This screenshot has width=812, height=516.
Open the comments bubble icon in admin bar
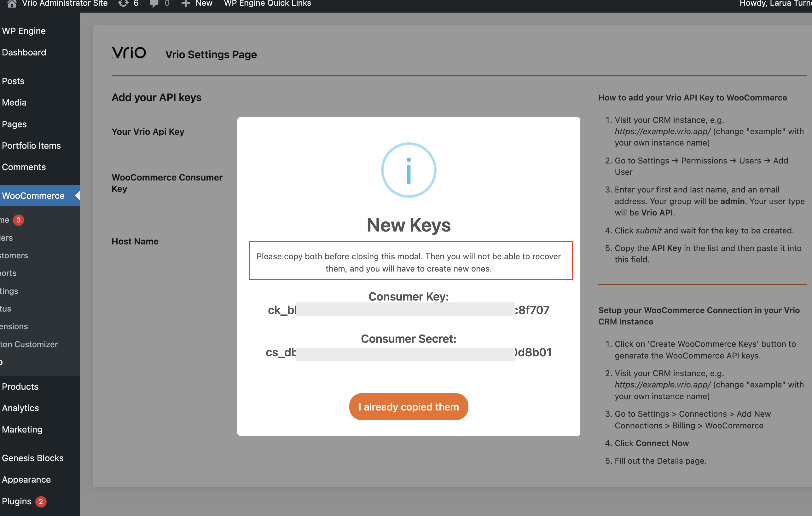coord(154,4)
